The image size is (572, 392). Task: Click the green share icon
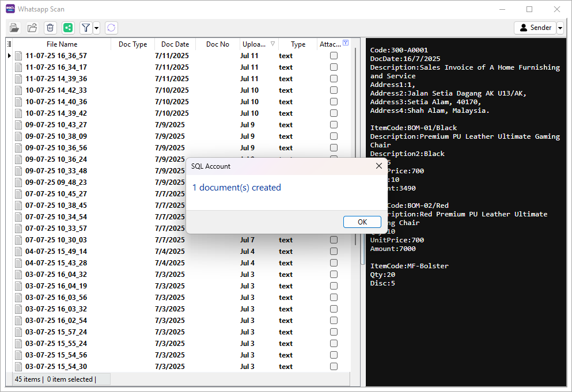click(x=68, y=28)
